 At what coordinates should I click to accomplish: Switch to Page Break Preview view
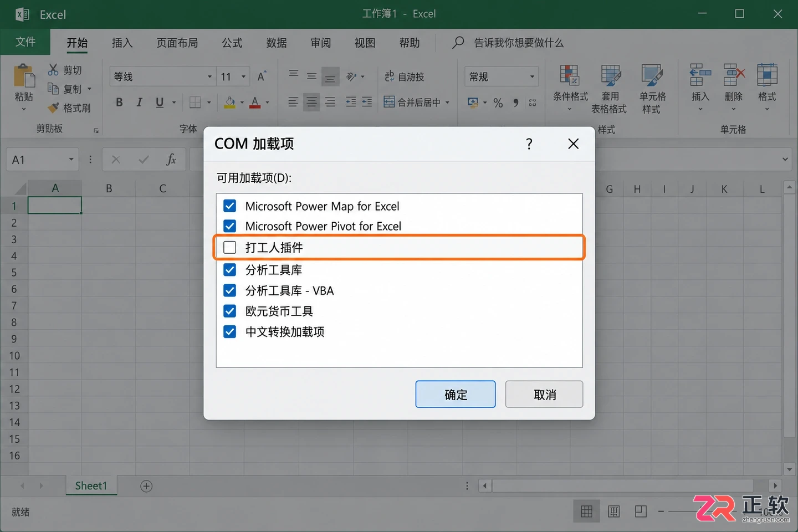click(641, 511)
